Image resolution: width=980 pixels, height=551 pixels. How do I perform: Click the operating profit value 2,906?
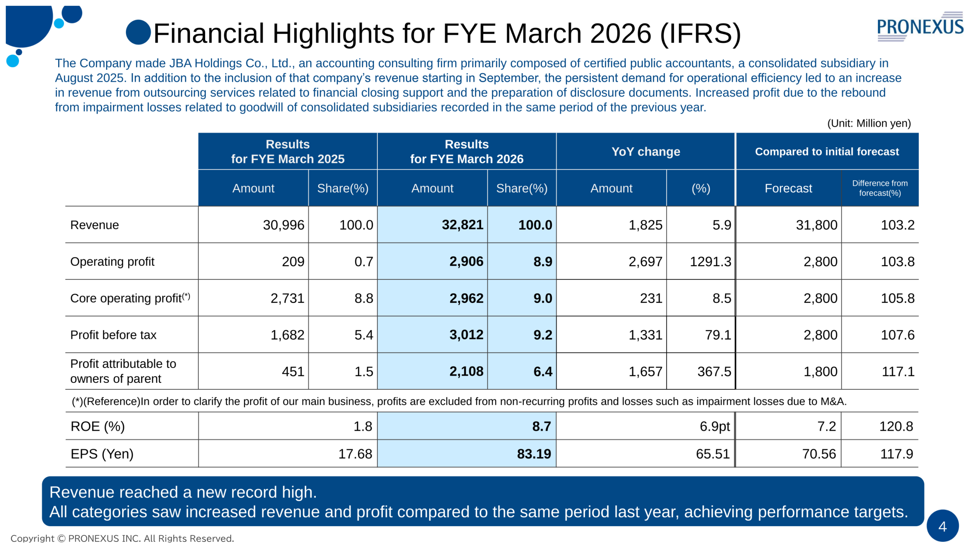[466, 262]
